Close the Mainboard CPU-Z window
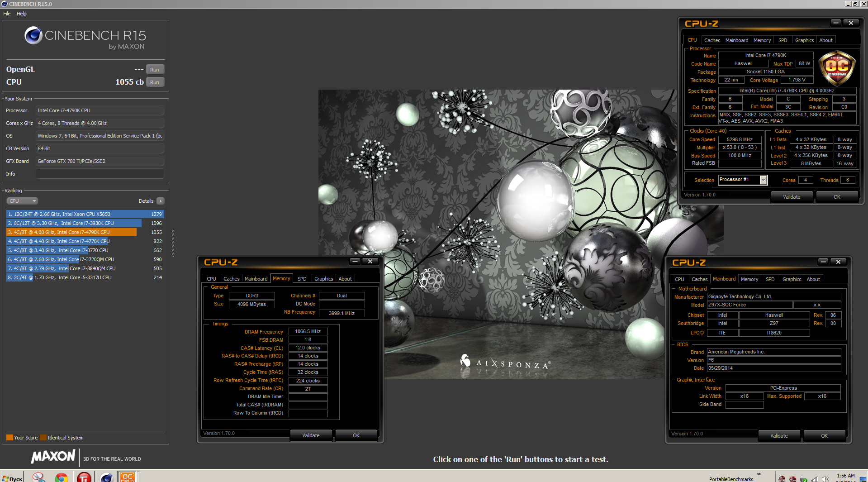Image resolution: width=868 pixels, height=482 pixels. (838, 262)
